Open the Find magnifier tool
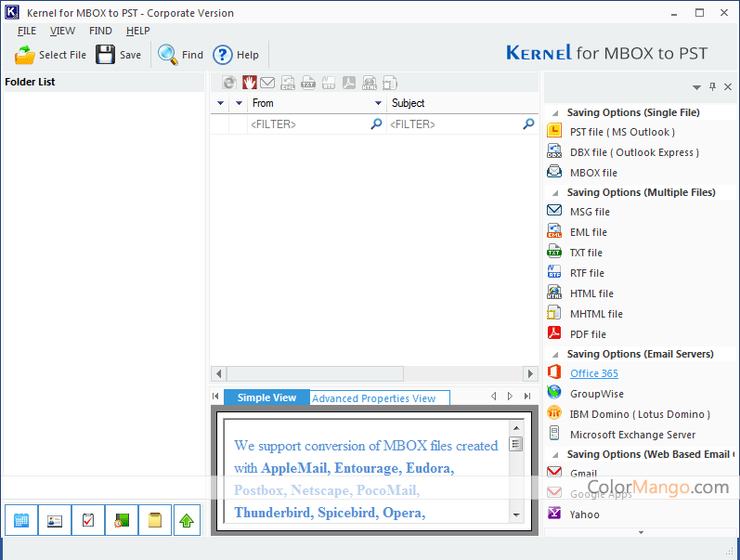This screenshot has width=740, height=560. click(168, 55)
